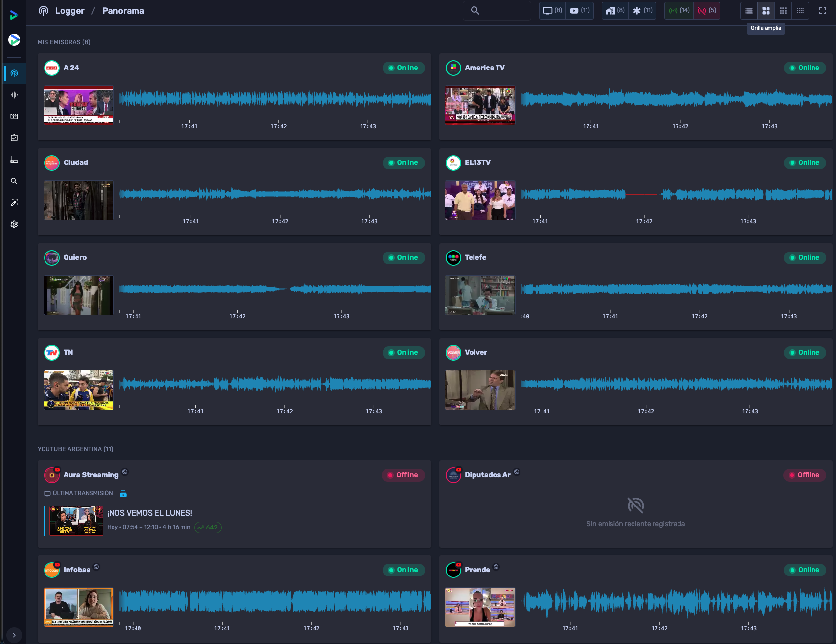Click the Panorama breadcrumb
Viewport: 836px width, 644px height.
[123, 11]
